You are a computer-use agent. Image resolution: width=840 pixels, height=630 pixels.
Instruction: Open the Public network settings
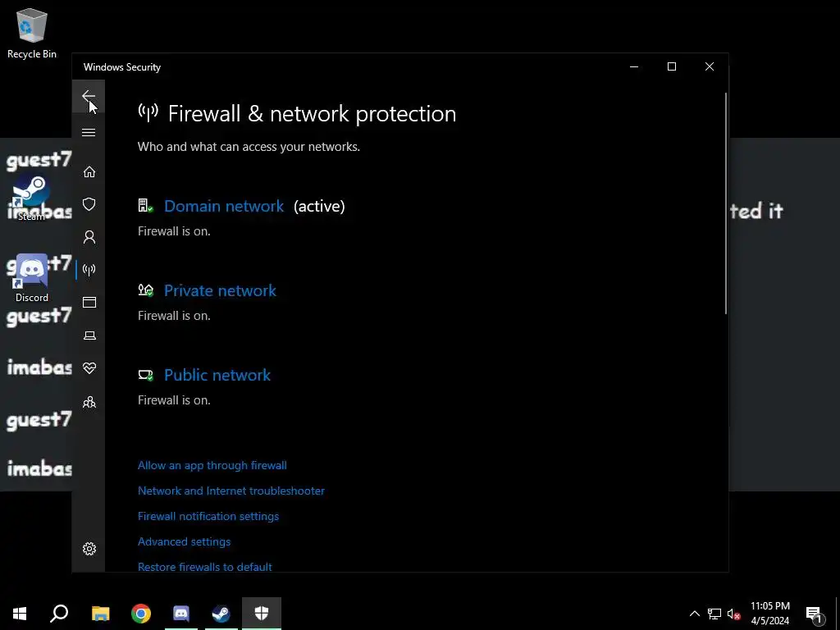coord(217,375)
